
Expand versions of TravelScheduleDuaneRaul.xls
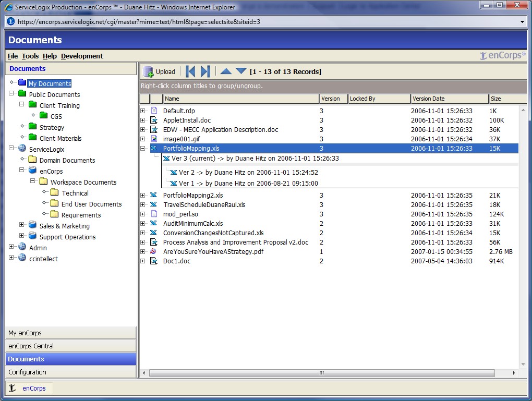pos(143,204)
